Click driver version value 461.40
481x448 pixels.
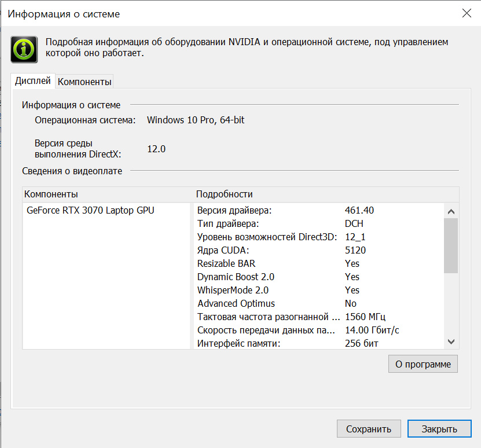coord(359,211)
